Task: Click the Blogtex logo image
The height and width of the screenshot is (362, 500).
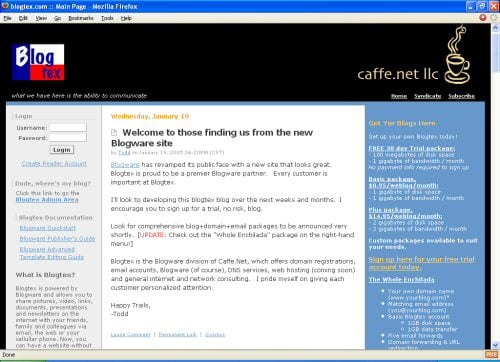Action: (38, 62)
